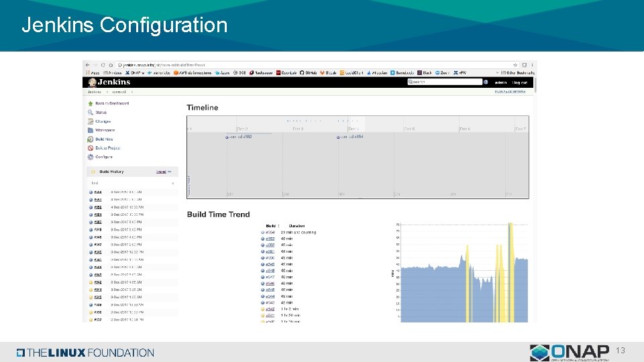Open build showing 21 min and counting
Screen dimensions: 644x362
270,233
